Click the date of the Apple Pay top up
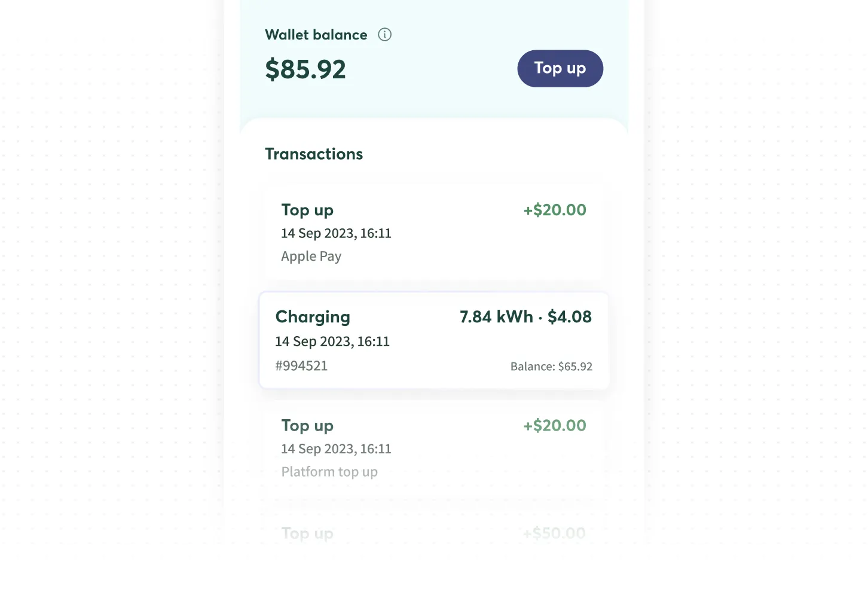 (x=336, y=233)
